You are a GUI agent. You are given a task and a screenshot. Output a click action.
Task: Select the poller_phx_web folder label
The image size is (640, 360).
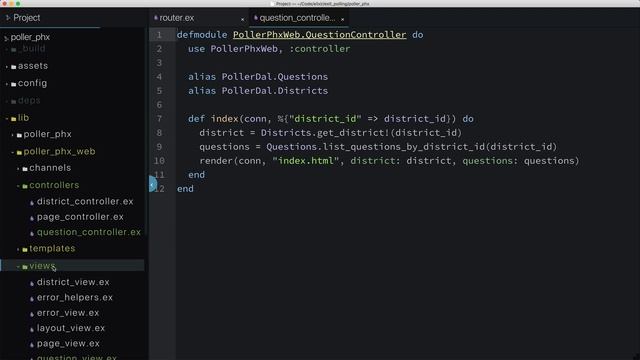[x=59, y=151]
